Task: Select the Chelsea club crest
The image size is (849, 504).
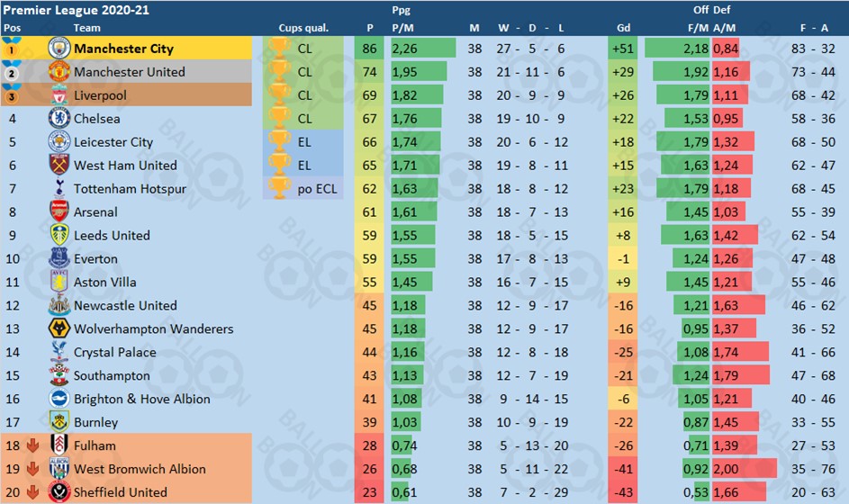Action: tap(59, 119)
